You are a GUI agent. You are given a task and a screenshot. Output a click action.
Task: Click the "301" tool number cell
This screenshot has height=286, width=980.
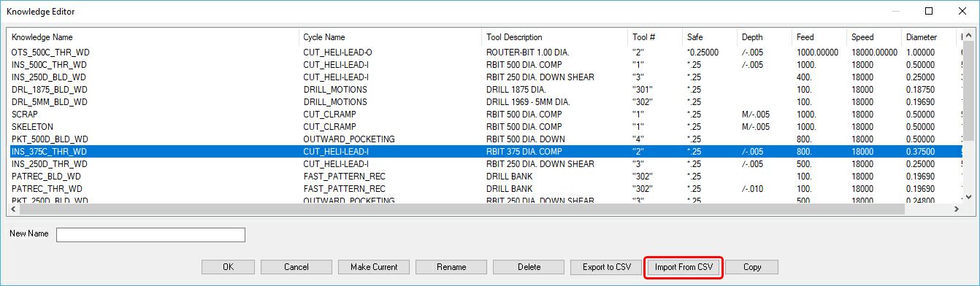click(642, 90)
